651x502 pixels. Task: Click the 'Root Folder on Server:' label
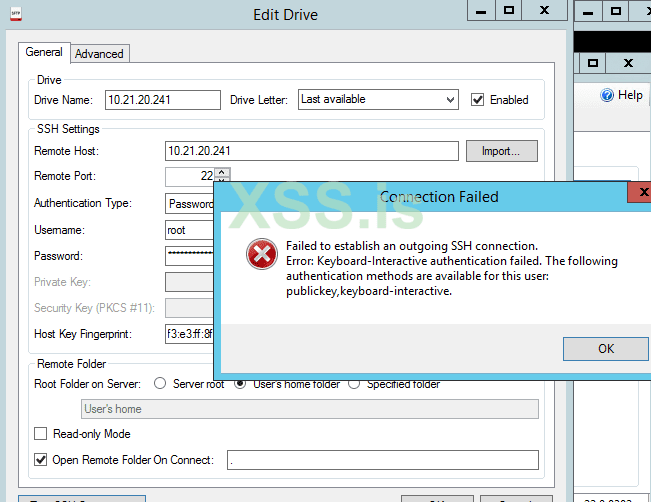(x=87, y=384)
